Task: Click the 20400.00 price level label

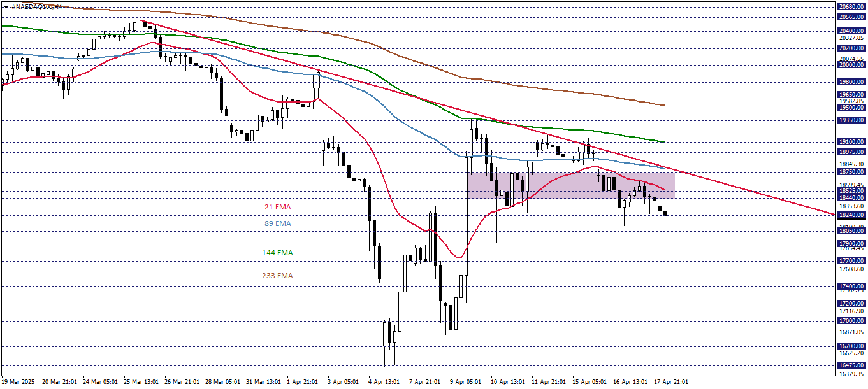Action: (x=851, y=31)
